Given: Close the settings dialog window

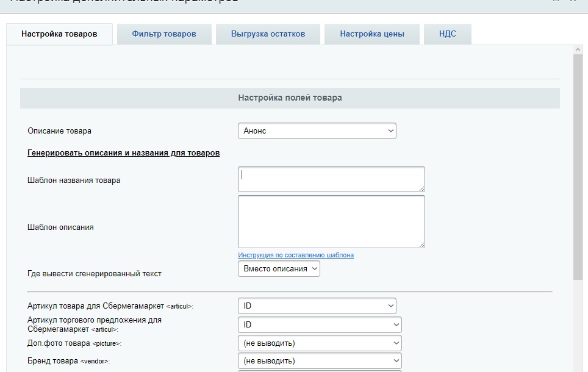Looking at the screenshot, I should tap(573, 1).
